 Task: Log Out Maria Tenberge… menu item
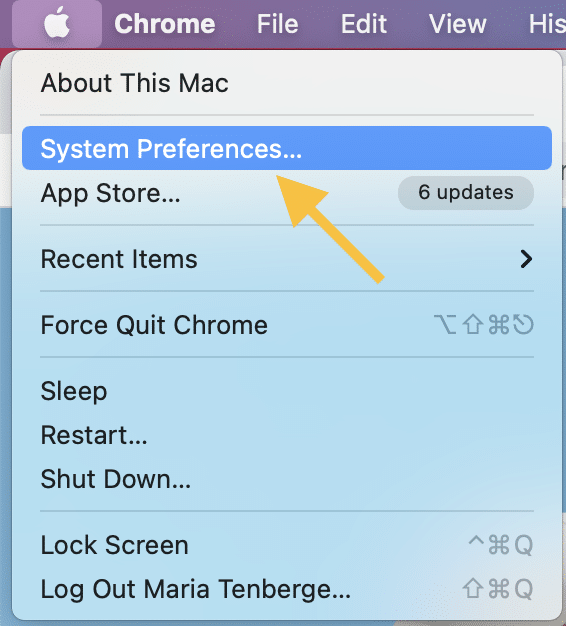click(x=287, y=589)
